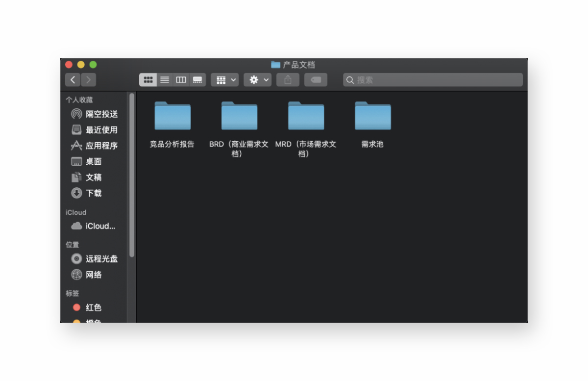Click the globe icon beside 网络
The width and height of the screenshot is (588, 381).
[x=76, y=275]
